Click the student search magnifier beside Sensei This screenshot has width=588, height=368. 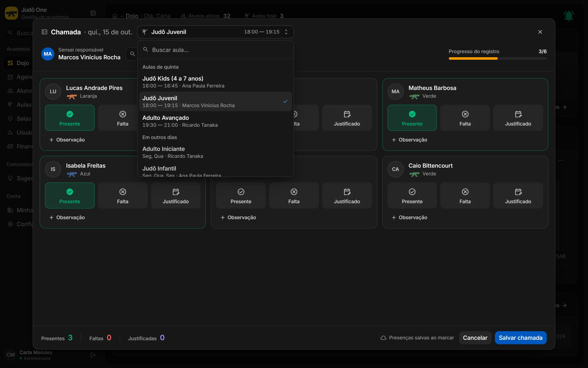pyautogui.click(x=133, y=54)
